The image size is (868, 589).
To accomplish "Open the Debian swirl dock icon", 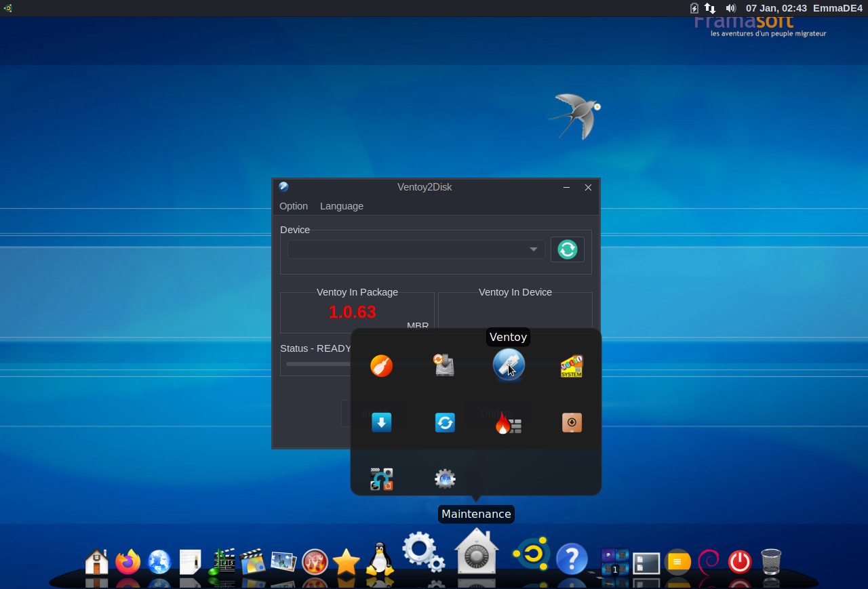I will click(x=709, y=561).
